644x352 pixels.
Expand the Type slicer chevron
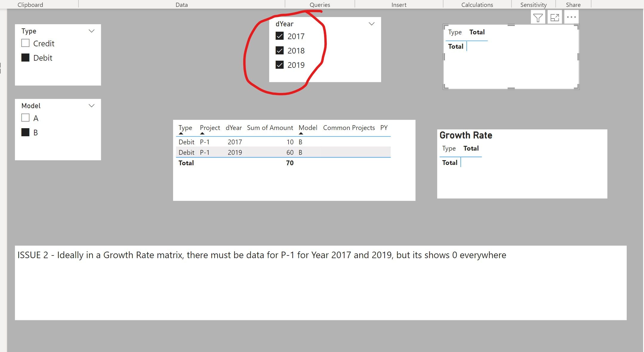point(92,31)
